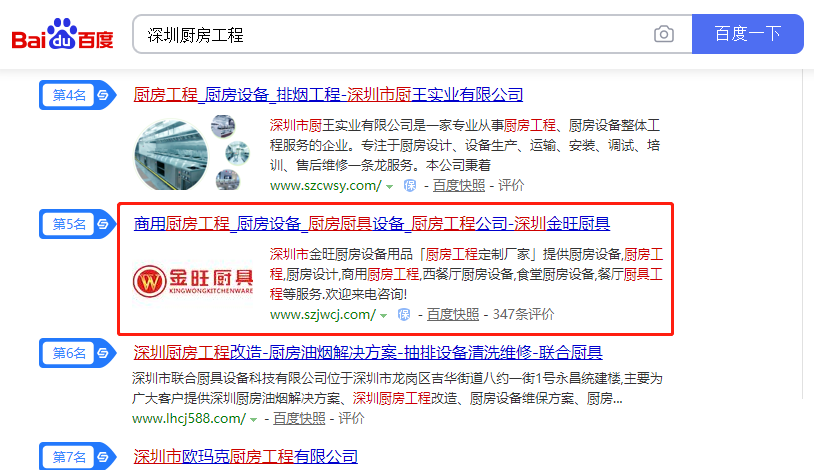The image size is (814, 470).
Task: Click 评价 for the szcwsy.com result
Action: 511,185
